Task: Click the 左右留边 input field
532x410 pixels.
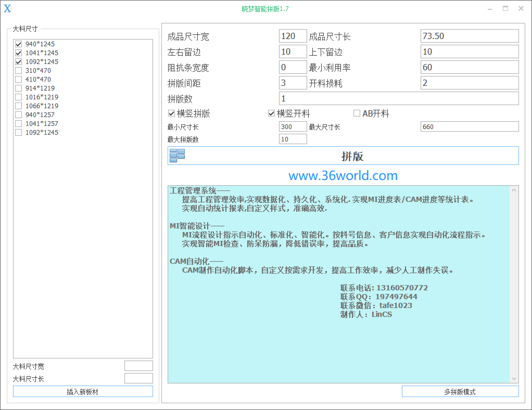Action: tap(293, 52)
